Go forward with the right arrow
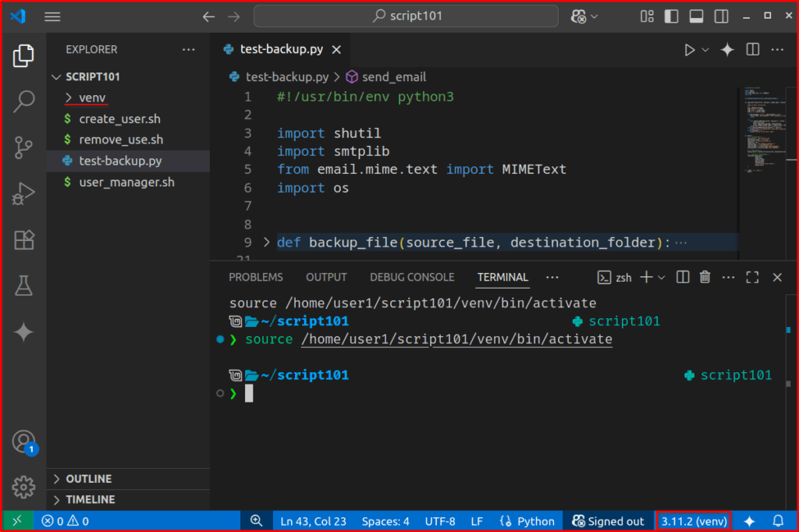 coord(234,16)
